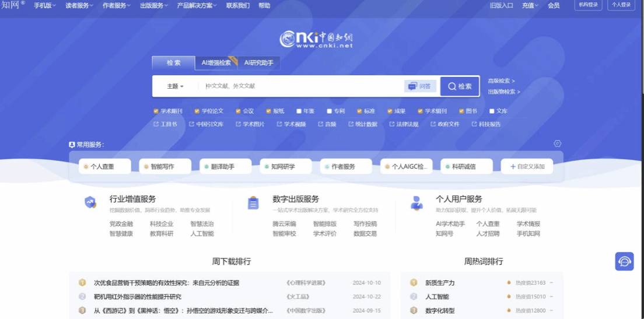Click the magnifier search button 检索
The width and height of the screenshot is (644, 319).
(x=460, y=86)
